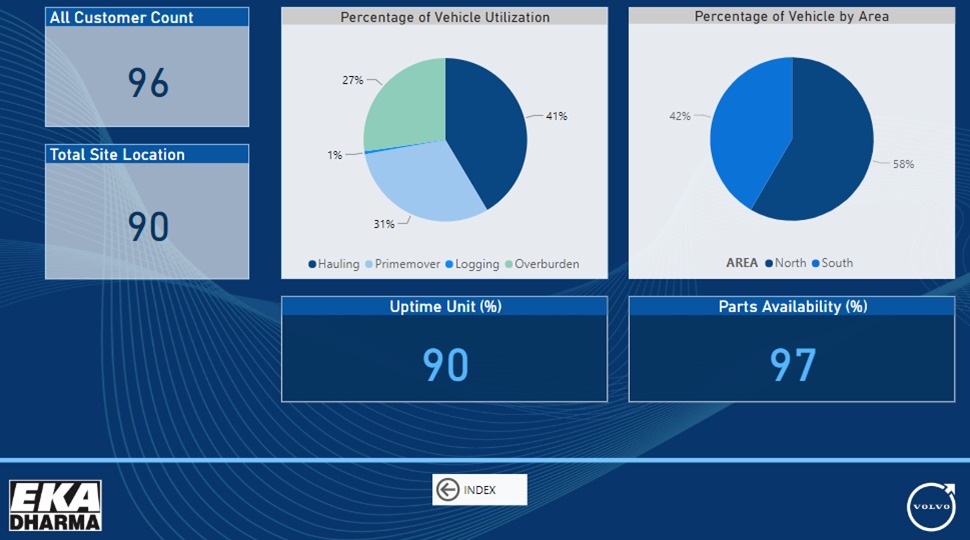Click the Percentage of Vehicle Utilization title
This screenshot has width=970, height=540.
click(x=445, y=17)
